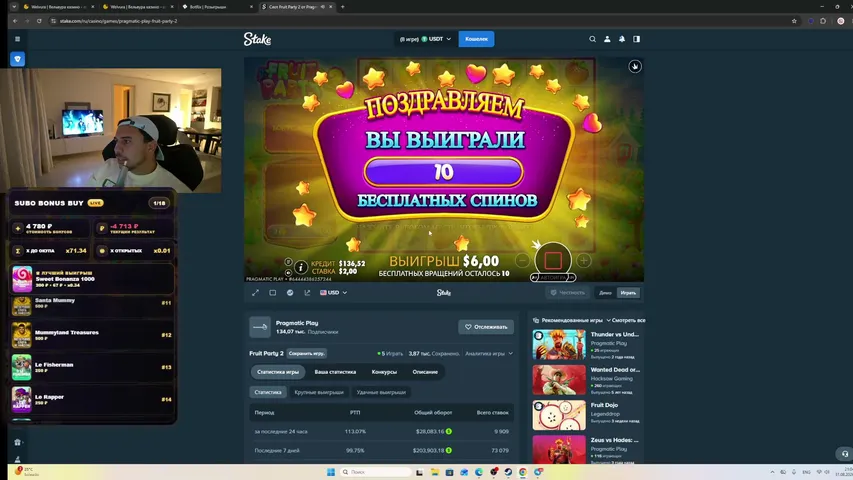
Task: Click Смотреть все recommended games link
Action: point(628,321)
